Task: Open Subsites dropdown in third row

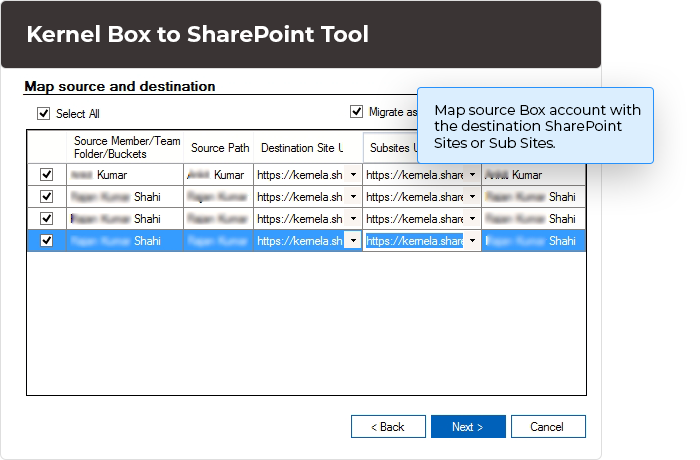Action: pyautogui.click(x=472, y=218)
